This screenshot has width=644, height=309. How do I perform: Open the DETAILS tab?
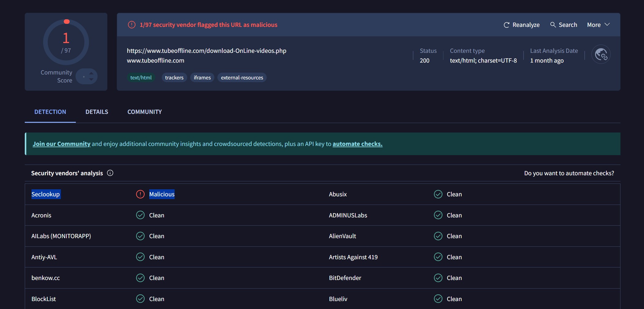pyautogui.click(x=97, y=112)
